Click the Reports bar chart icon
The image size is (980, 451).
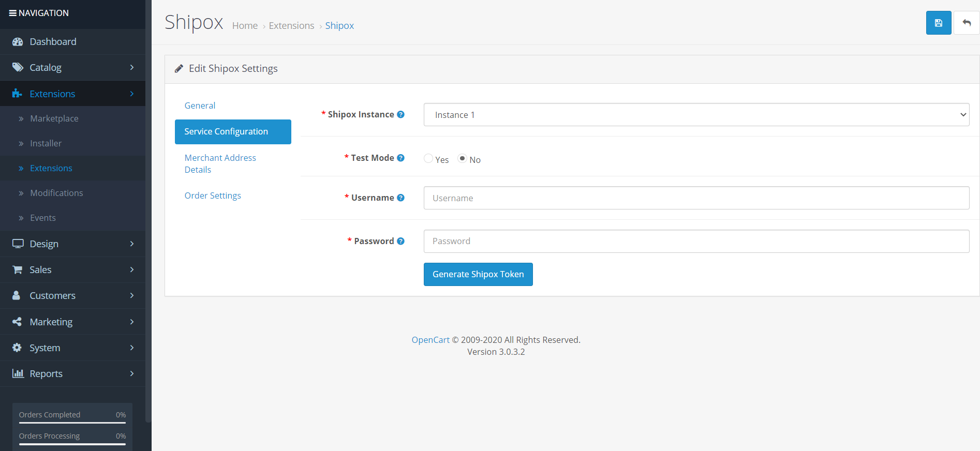click(x=18, y=373)
